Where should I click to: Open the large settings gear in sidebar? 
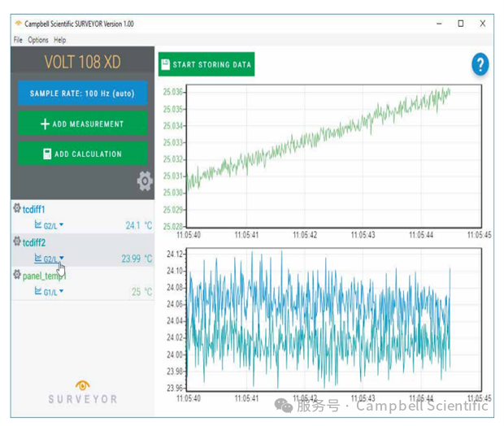click(x=145, y=181)
